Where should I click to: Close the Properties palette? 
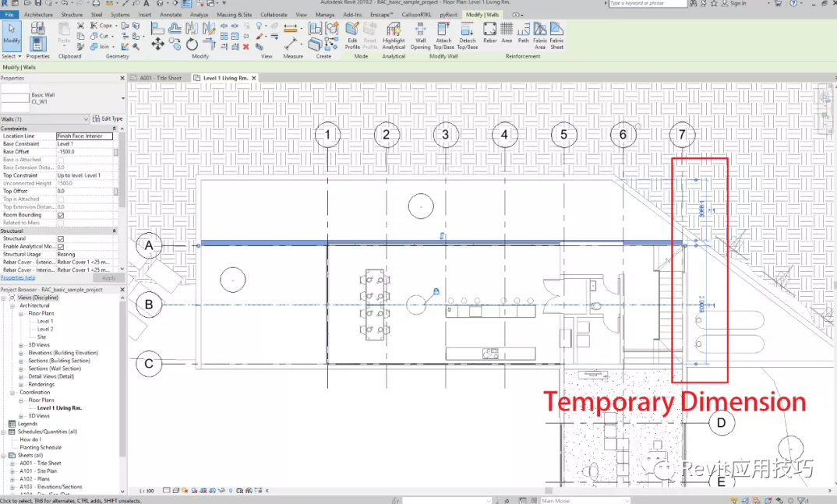click(122, 78)
